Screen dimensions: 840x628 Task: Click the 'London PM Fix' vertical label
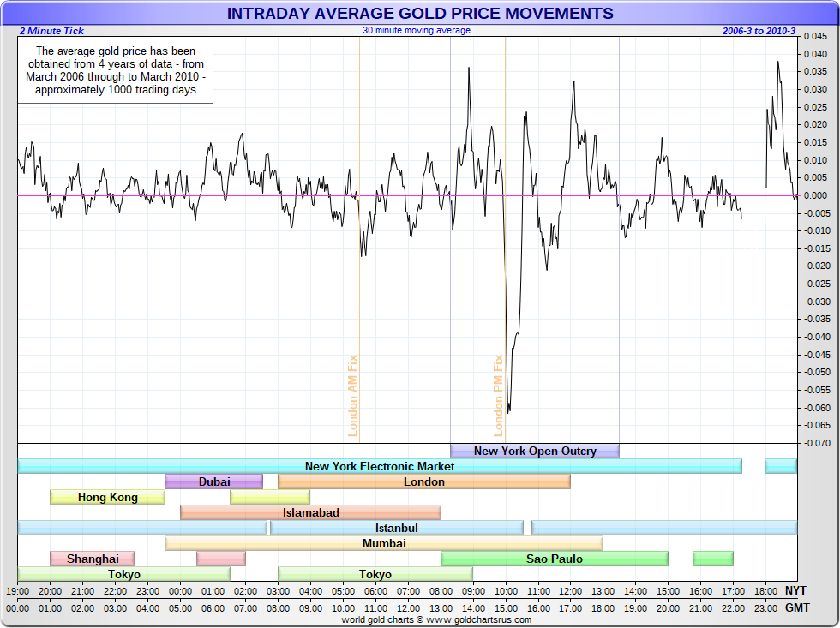(498, 396)
